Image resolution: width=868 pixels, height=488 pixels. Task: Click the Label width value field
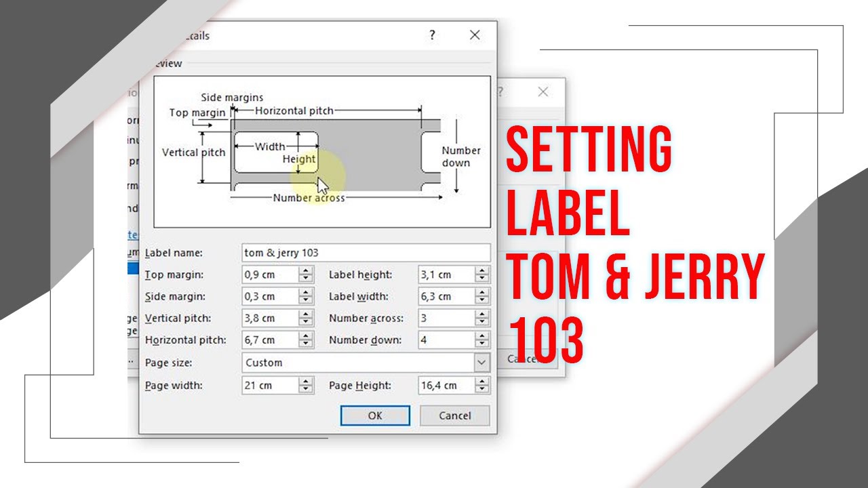[446, 296]
